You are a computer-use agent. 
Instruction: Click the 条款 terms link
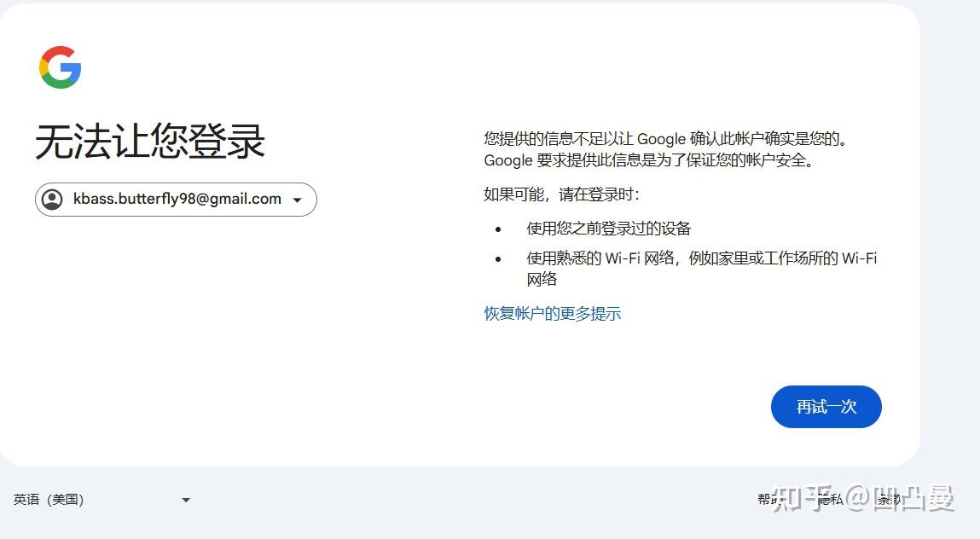pyautogui.click(x=888, y=500)
